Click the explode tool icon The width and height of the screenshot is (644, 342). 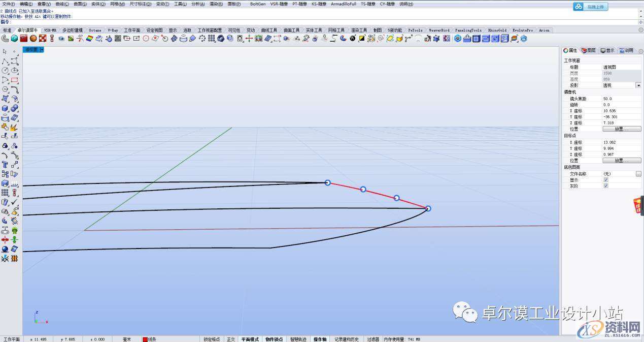(x=14, y=127)
